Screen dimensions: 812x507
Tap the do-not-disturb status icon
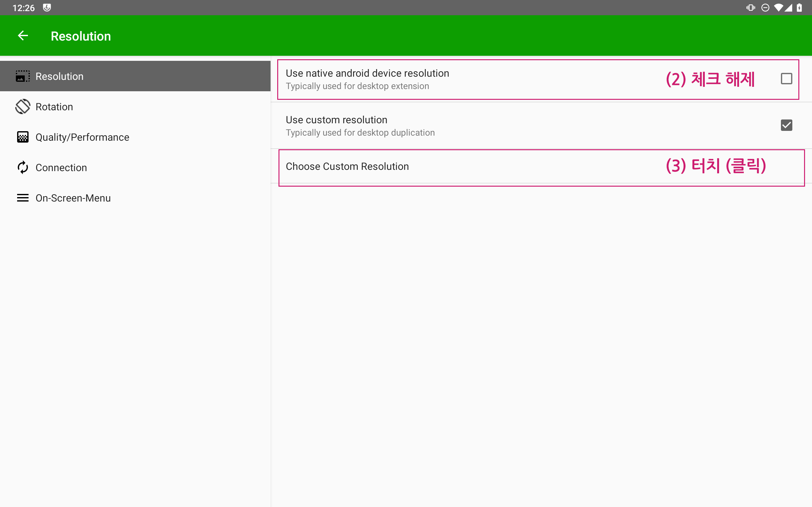tap(765, 8)
